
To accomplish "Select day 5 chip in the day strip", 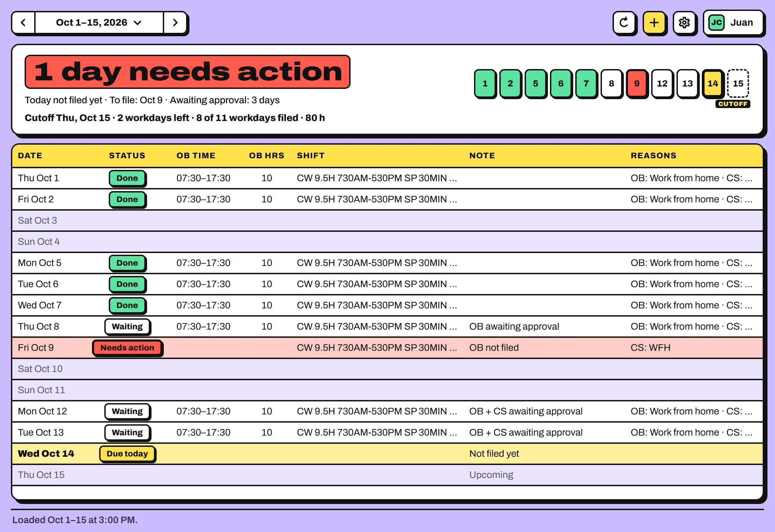I will [536, 83].
